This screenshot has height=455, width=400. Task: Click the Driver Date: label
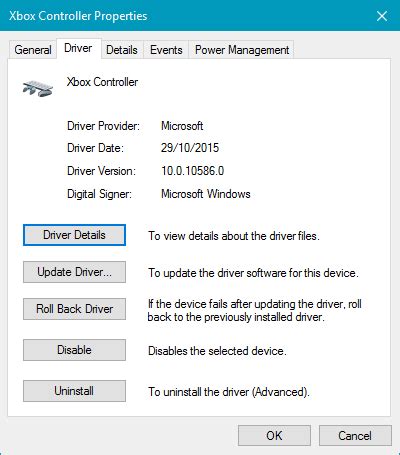(x=95, y=148)
